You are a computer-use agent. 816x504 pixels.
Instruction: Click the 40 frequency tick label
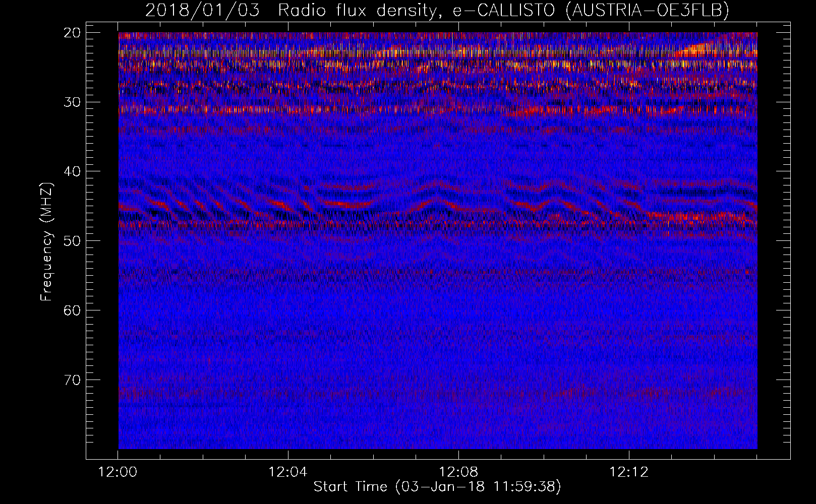click(73, 171)
